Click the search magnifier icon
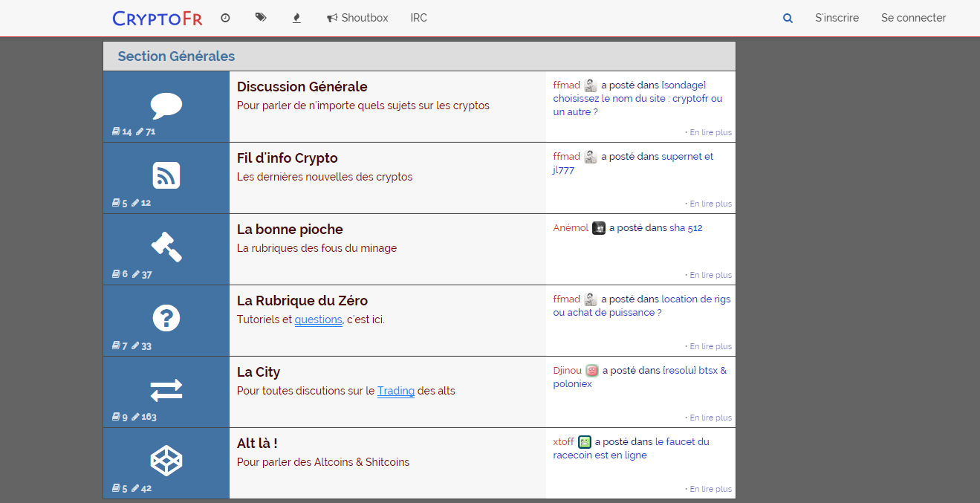 tap(788, 18)
